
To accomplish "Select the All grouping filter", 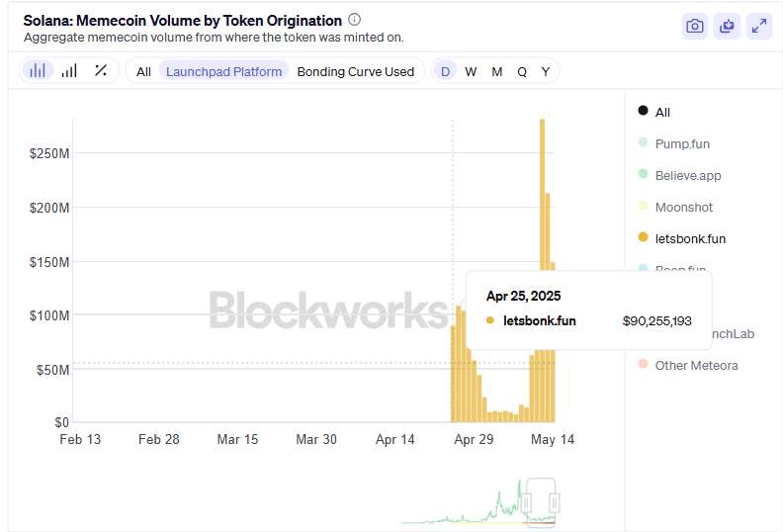I will (143, 71).
